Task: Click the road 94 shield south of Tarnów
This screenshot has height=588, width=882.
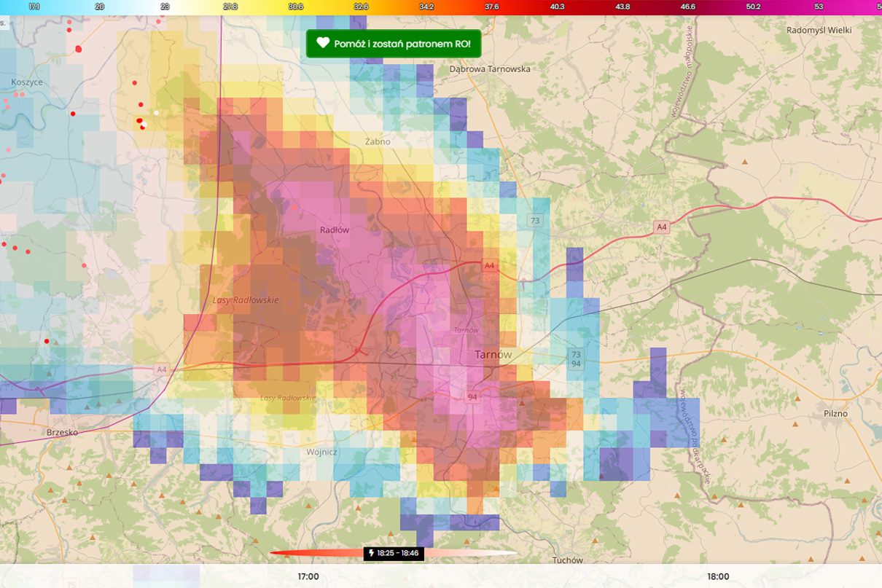Action: click(474, 397)
